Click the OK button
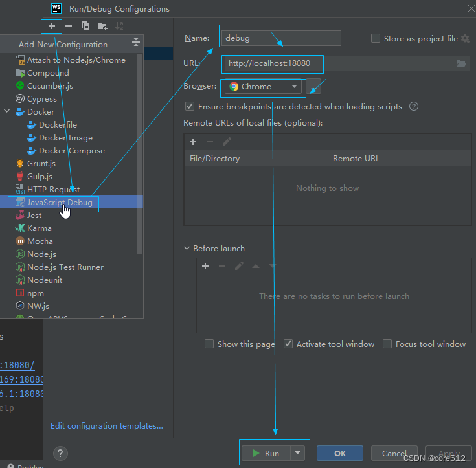Viewport: 476px width, 468px height. coord(340,453)
